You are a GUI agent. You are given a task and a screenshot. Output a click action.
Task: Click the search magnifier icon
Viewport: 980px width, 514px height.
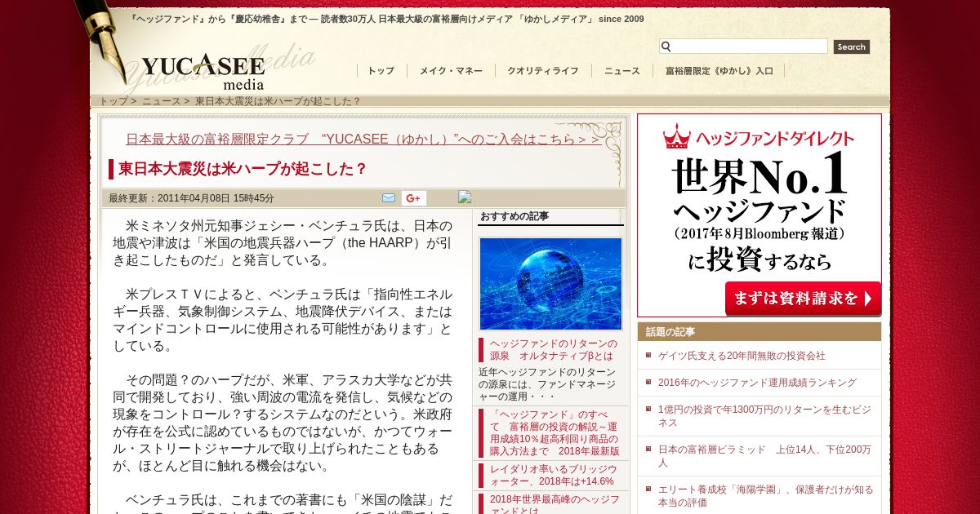click(666, 47)
